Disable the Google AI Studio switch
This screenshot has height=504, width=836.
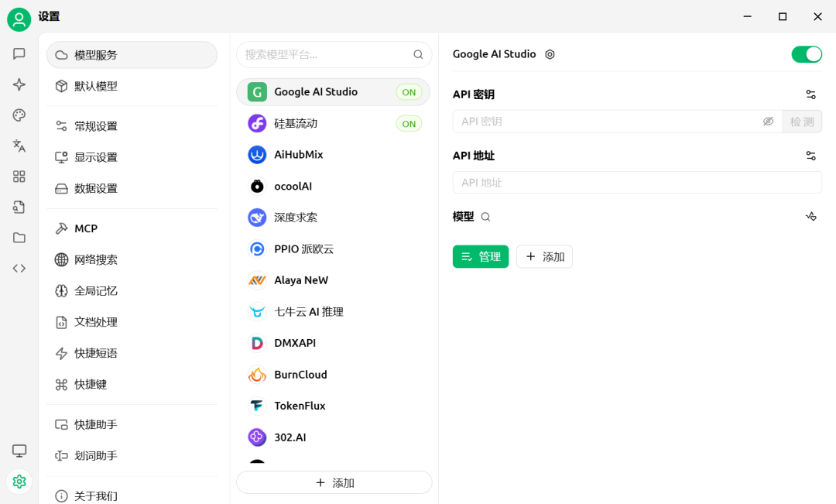point(807,54)
